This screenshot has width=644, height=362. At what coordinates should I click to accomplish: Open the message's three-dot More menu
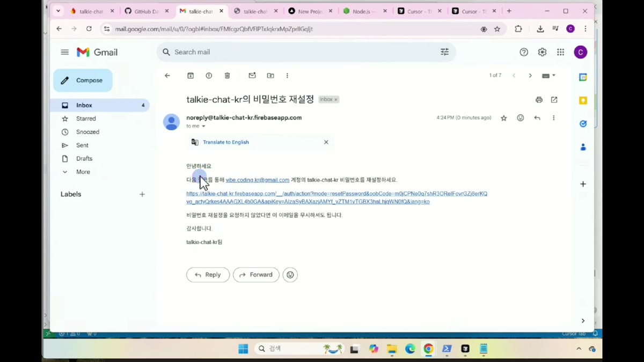tap(554, 118)
